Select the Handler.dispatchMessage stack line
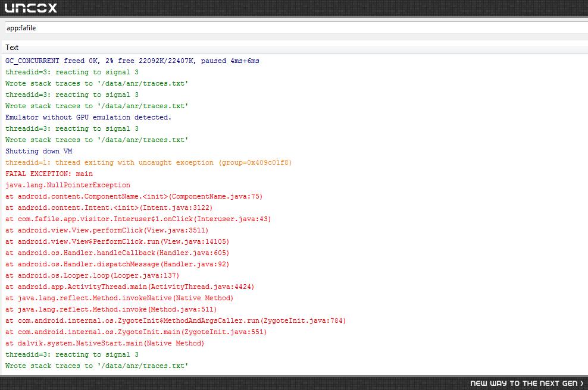 pos(117,264)
